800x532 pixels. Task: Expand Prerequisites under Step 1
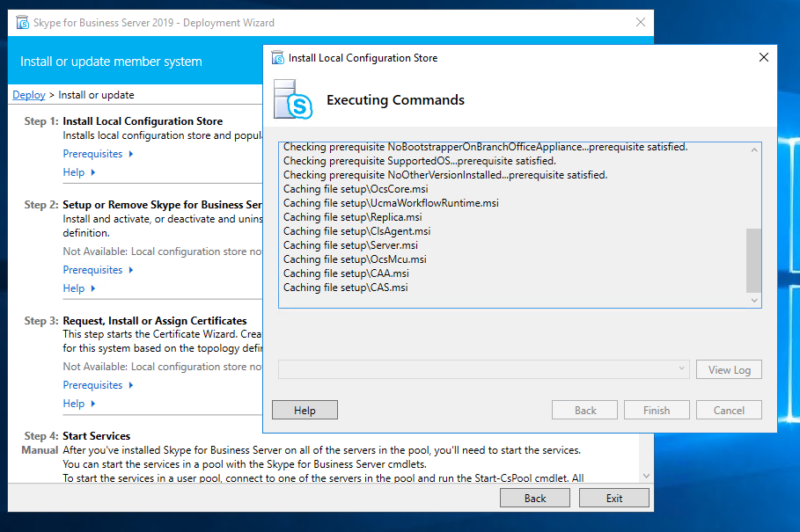tap(98, 154)
